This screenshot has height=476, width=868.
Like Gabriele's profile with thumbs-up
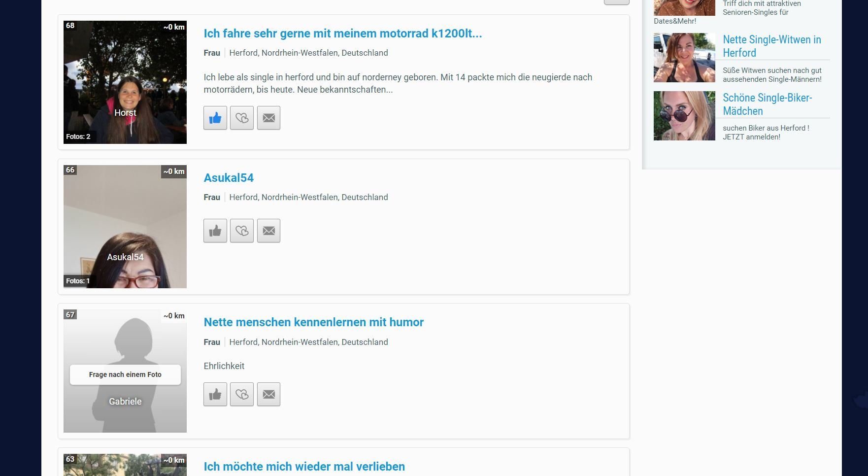click(x=215, y=394)
